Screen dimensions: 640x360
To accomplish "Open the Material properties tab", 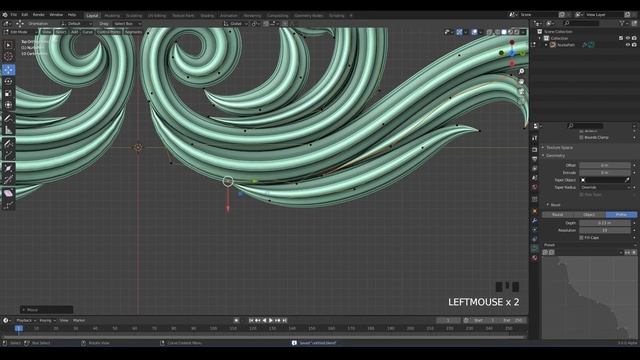I will [535, 258].
